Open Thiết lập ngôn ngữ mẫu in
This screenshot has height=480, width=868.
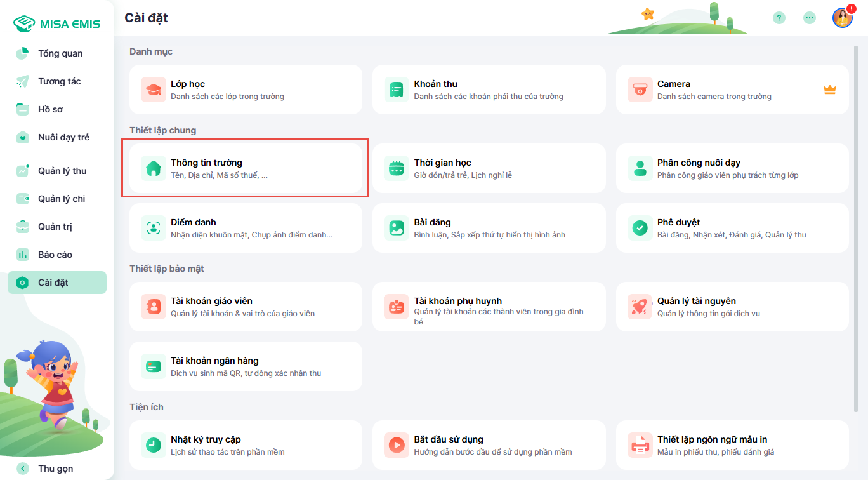(x=732, y=445)
